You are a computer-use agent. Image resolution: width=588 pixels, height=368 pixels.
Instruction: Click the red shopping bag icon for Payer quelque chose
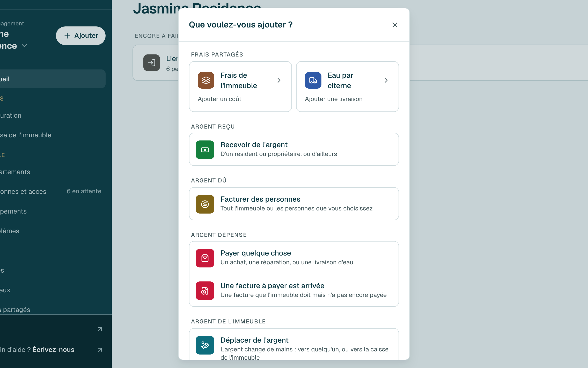pos(205,258)
